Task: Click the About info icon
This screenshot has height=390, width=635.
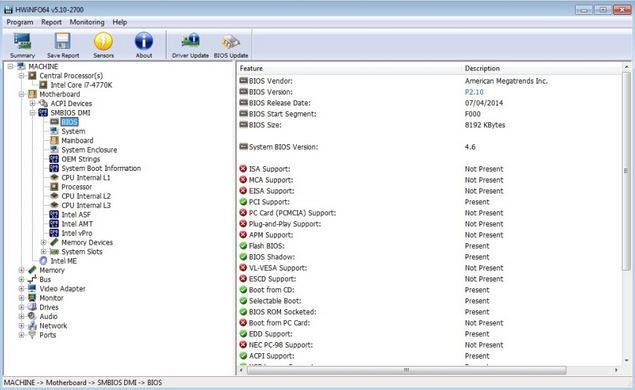Action: (x=144, y=45)
